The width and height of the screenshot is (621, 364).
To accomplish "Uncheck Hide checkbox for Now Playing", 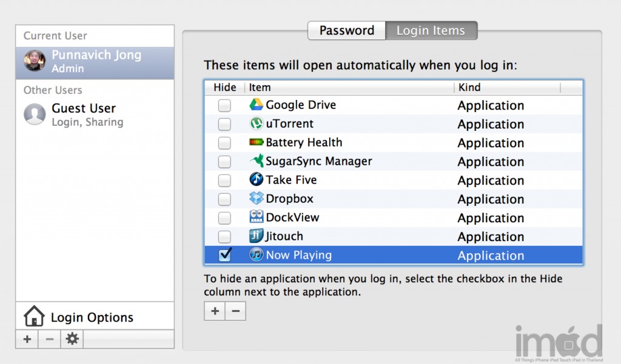I will tap(224, 255).
